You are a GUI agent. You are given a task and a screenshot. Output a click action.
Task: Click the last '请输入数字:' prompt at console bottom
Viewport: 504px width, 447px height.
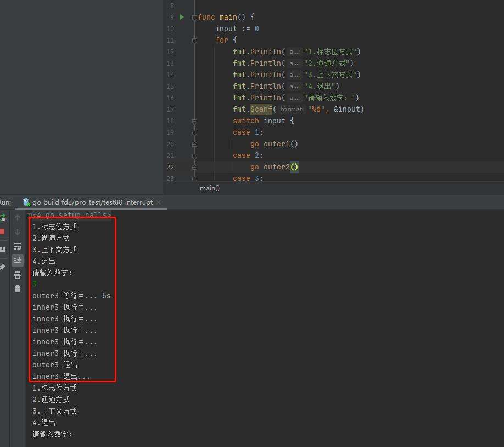click(x=52, y=434)
